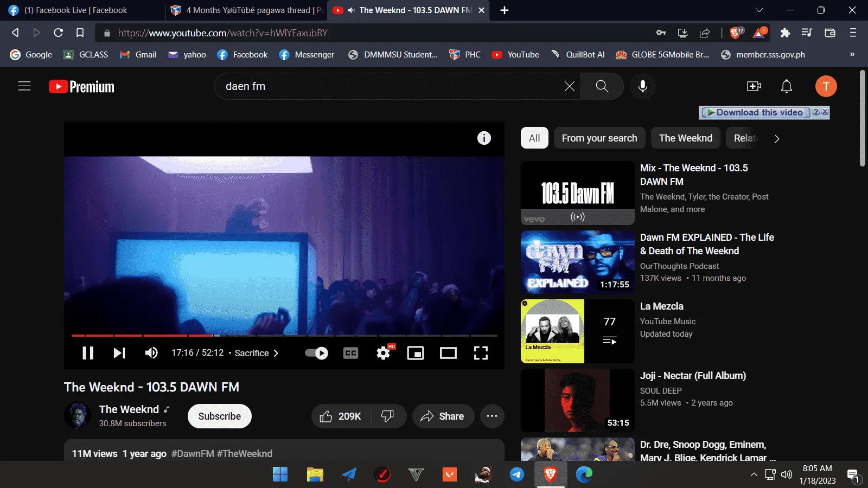Open Mix 103.5 Dawn FM thumbnail
The width and height of the screenshot is (868, 488).
[578, 193]
